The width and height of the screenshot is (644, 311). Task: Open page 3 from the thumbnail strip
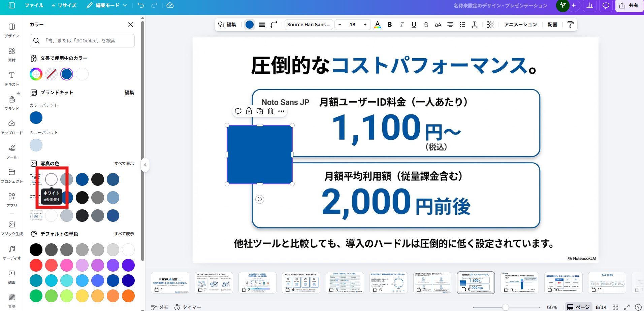click(257, 282)
